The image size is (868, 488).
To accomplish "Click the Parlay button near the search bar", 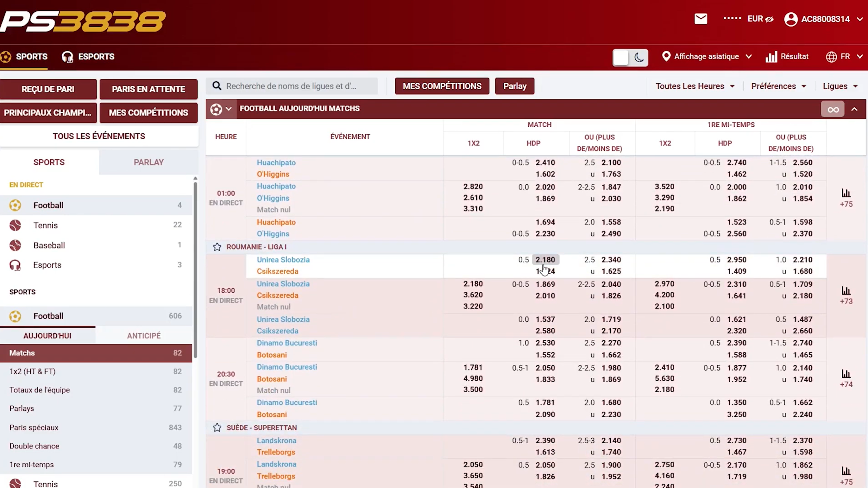I will (514, 86).
